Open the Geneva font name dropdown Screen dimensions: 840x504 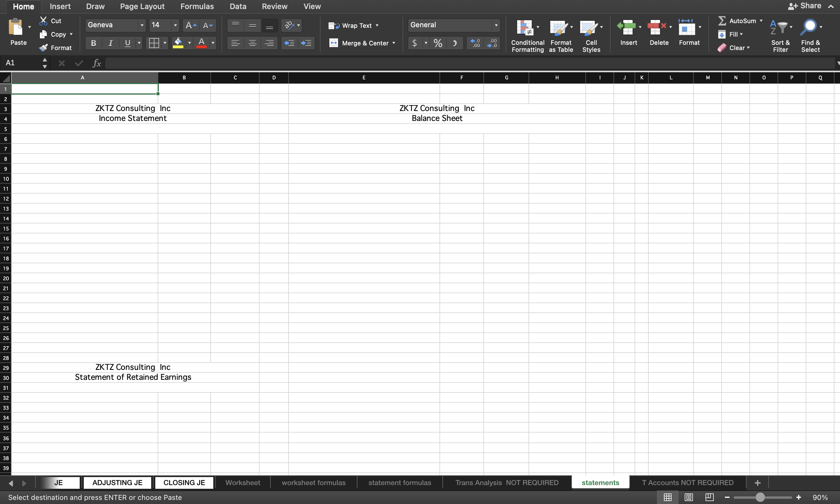click(x=142, y=25)
